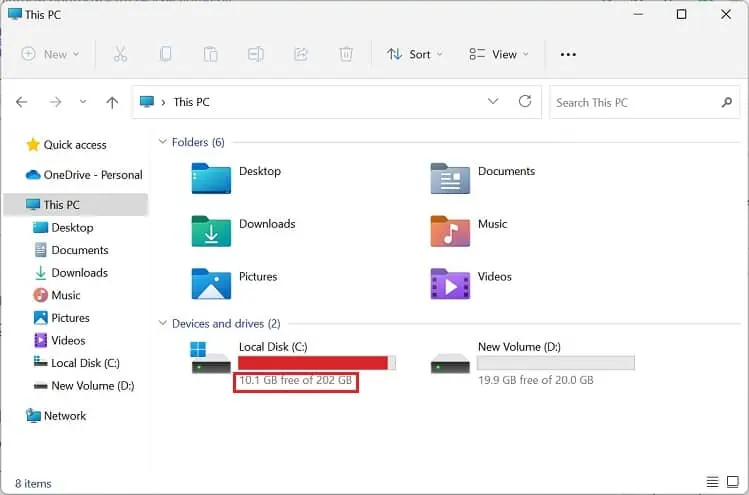Open recent locations dropdown chevron

[83, 102]
